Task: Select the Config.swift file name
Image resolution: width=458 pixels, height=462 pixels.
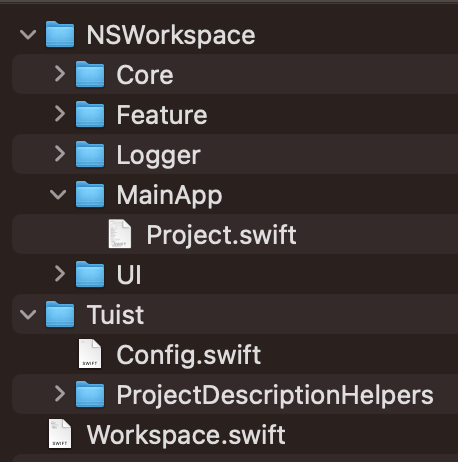Action: click(189, 355)
